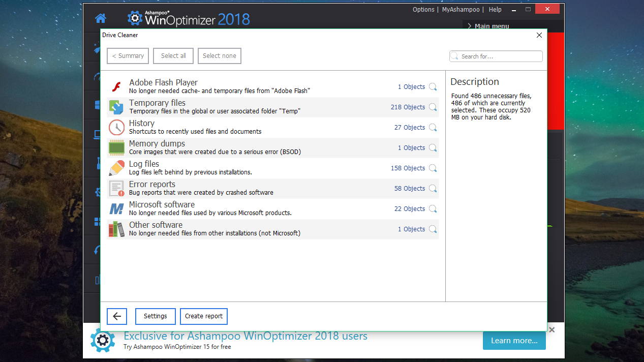Click the Microsoft software icon
644x362 pixels.
pyautogui.click(x=116, y=209)
